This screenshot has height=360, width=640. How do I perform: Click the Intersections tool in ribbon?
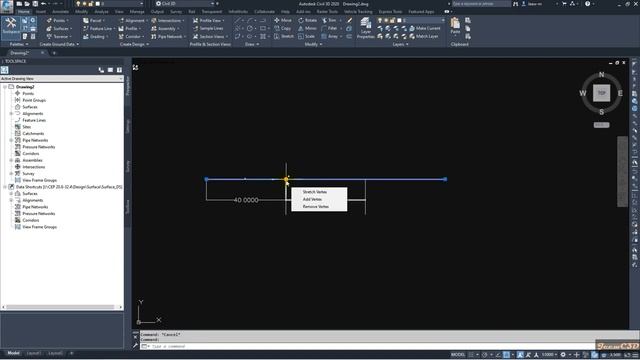[x=168, y=20]
